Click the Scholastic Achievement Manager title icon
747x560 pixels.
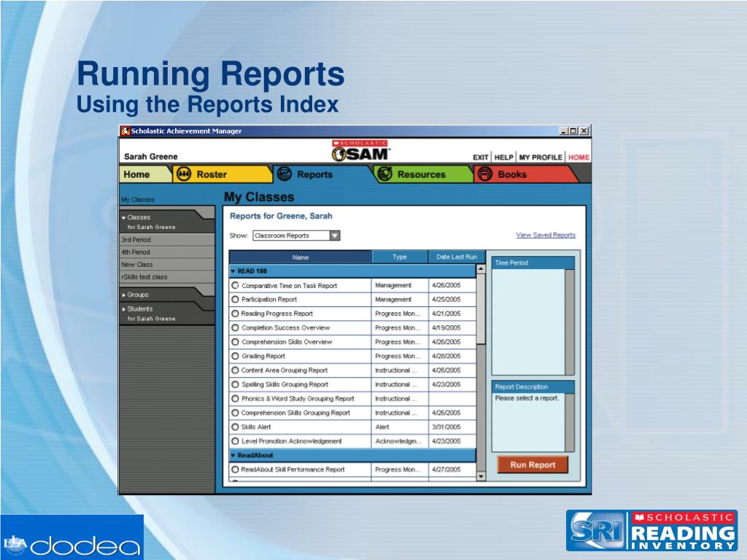125,131
